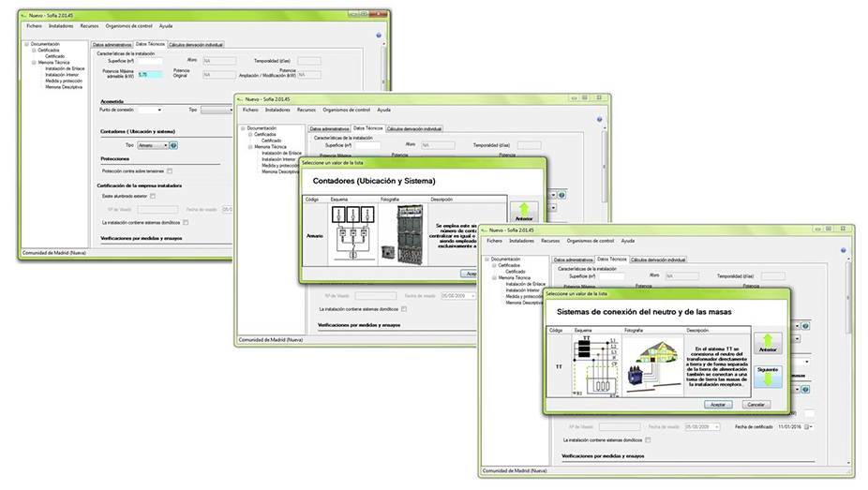The width and height of the screenshot is (868, 490).
Task: Click the house and transformer photograph in the TT row
Action: tap(653, 365)
